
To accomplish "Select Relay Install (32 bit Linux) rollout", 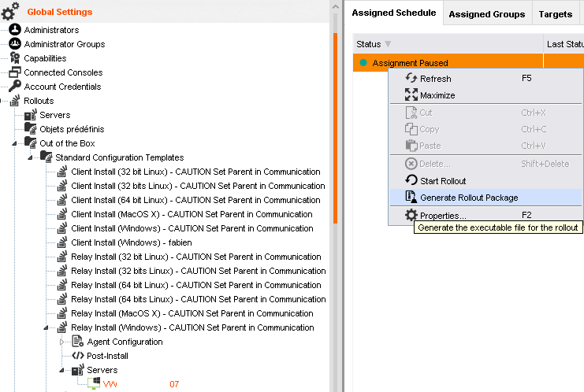I will coord(196,257).
